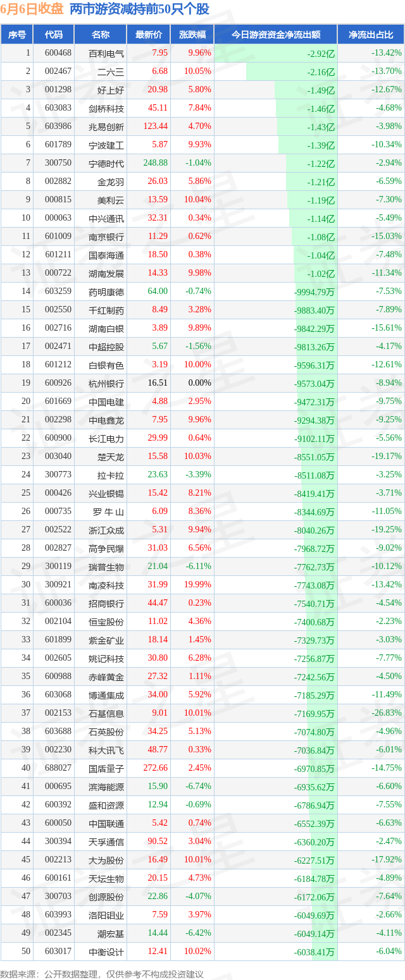Select stock name 洛阳钼业
This screenshot has height=980, width=405.
(x=106, y=915)
